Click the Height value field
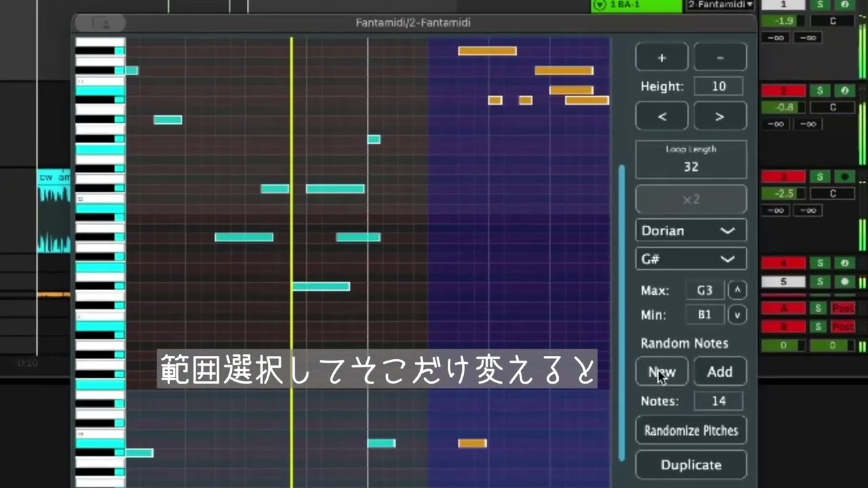Viewport: 868px width, 488px height. pos(718,86)
